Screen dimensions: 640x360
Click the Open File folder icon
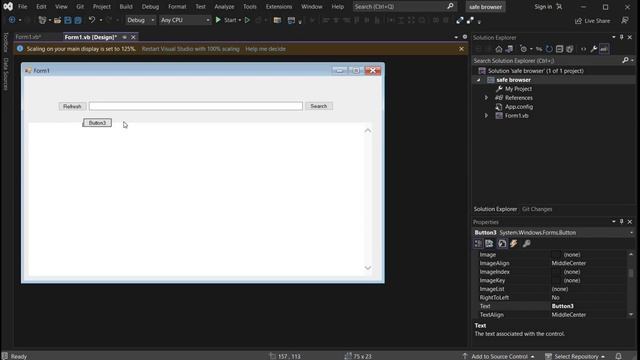(58, 20)
